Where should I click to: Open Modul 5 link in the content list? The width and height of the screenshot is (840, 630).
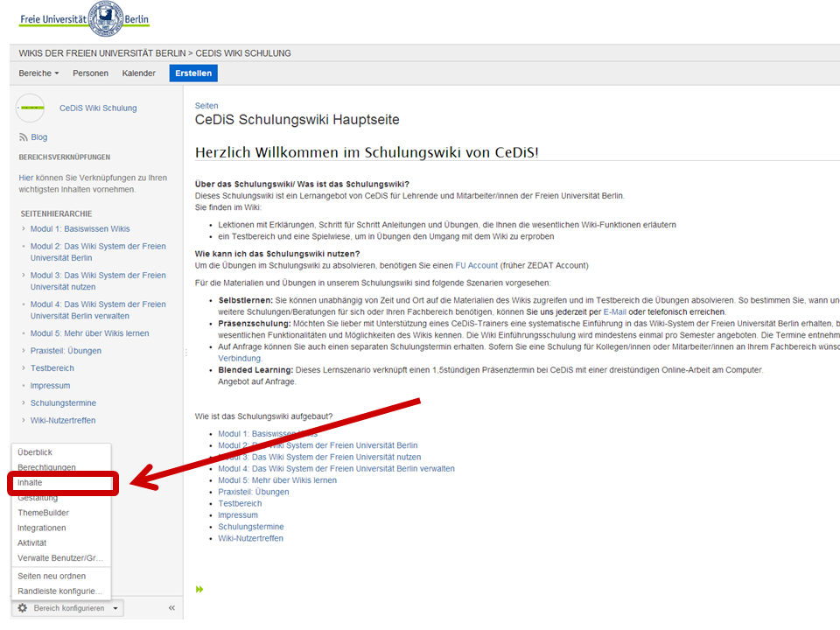277,480
